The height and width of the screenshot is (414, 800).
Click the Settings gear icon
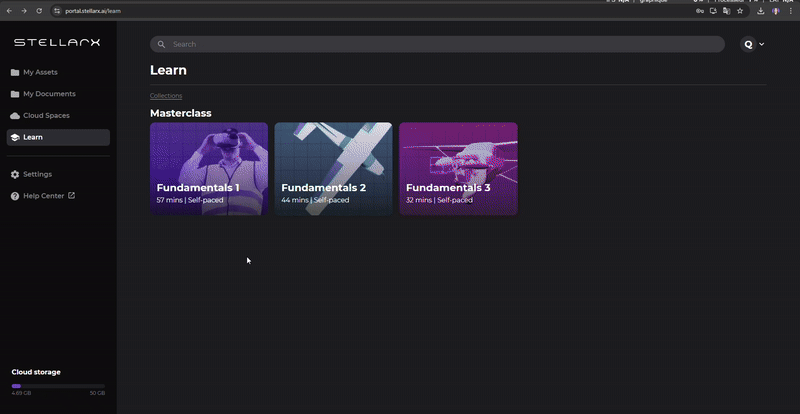[15, 174]
